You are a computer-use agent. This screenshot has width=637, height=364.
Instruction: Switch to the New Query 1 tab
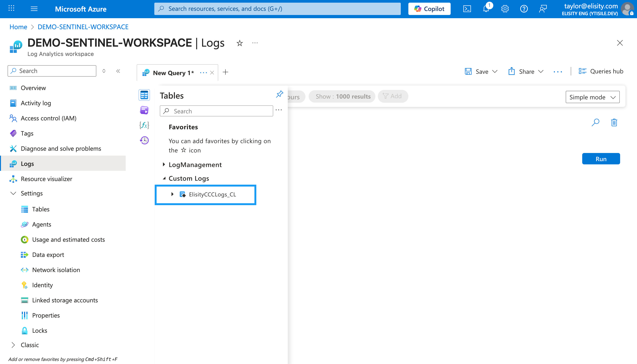(x=173, y=73)
